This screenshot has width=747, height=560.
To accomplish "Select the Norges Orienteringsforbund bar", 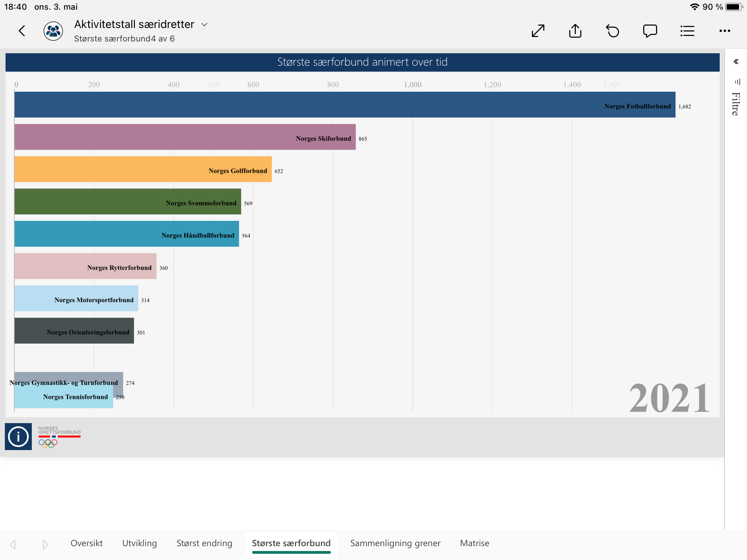I will point(74,331).
